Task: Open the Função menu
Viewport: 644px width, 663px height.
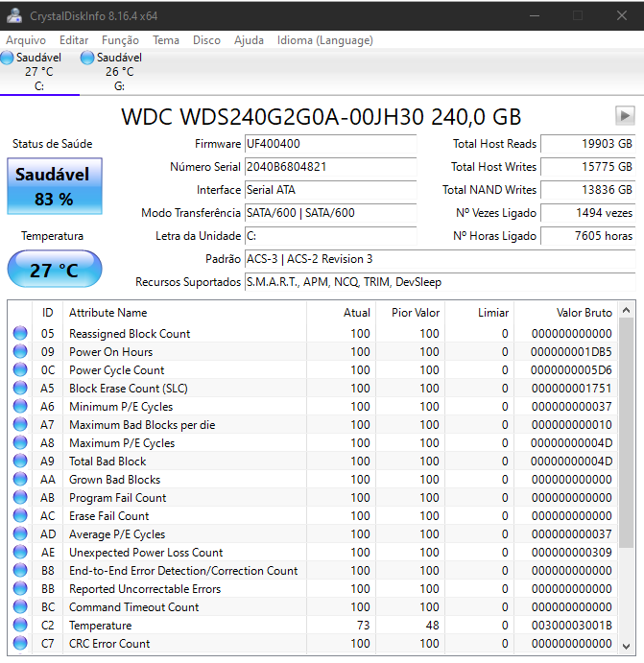Action: 120,40
